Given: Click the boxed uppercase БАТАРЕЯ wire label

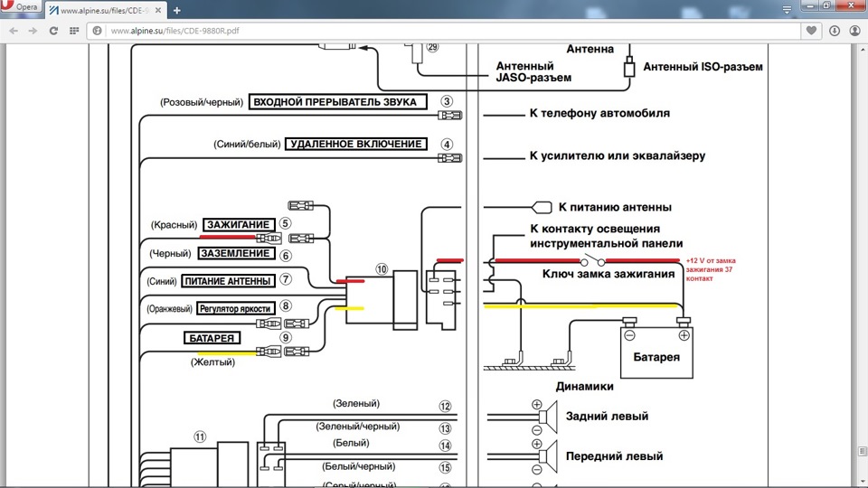Looking at the screenshot, I should coord(212,338).
